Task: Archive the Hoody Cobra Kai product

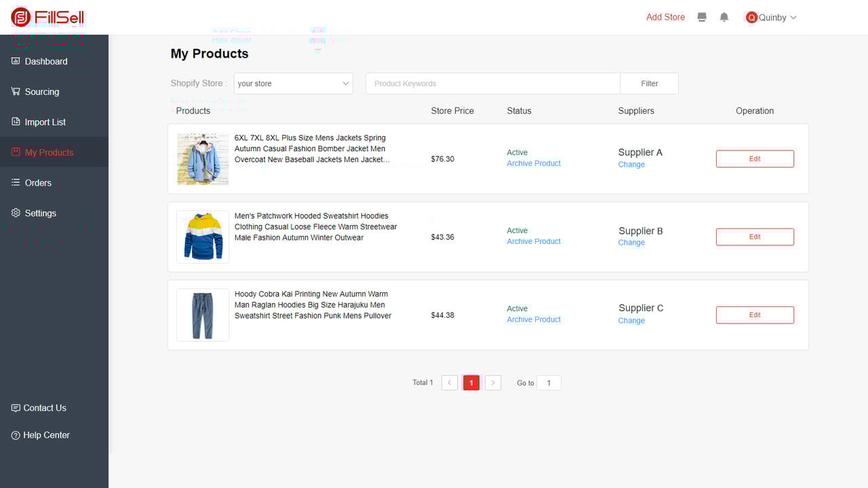Action: click(534, 319)
